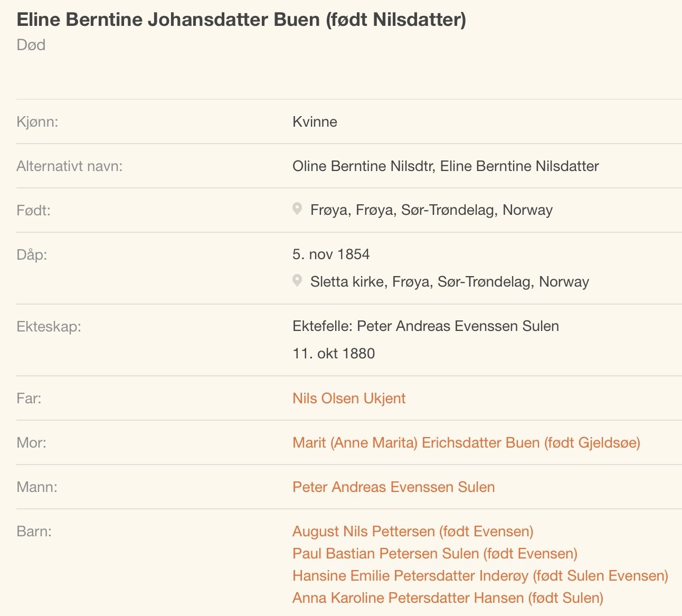Click the map pin beside Frøya birthplace
This screenshot has height=616, width=682.
[297, 209]
